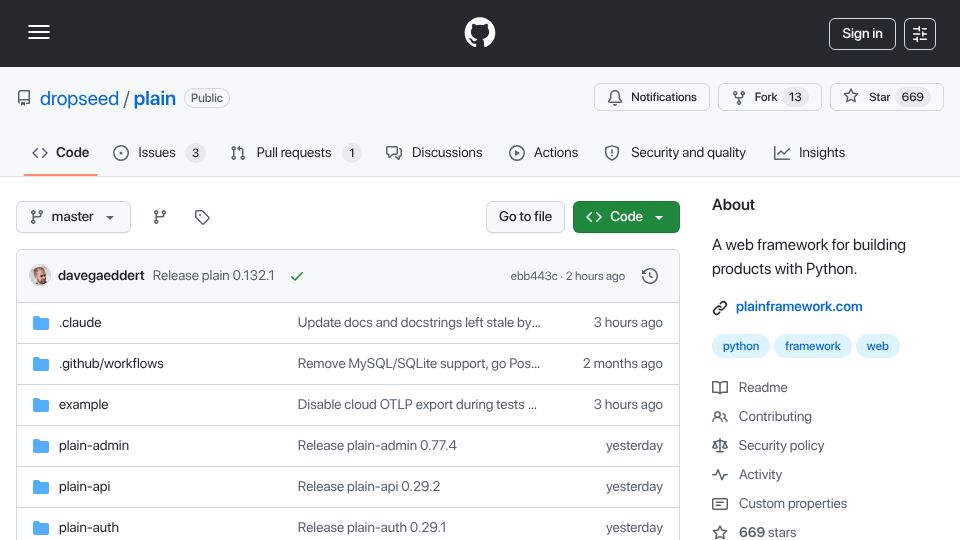
Task: Expand the green Code dropdown button
Action: coord(626,217)
